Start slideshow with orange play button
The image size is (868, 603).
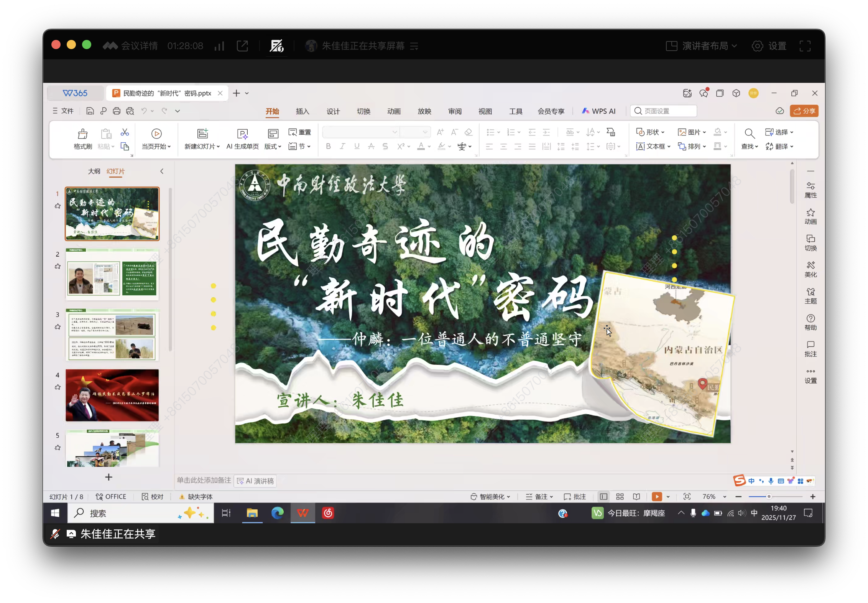click(656, 497)
